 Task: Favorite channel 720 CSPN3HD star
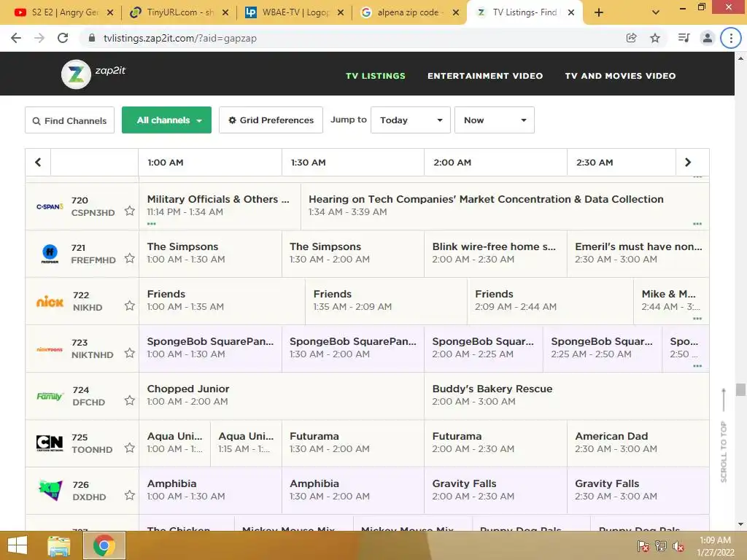pyautogui.click(x=130, y=211)
